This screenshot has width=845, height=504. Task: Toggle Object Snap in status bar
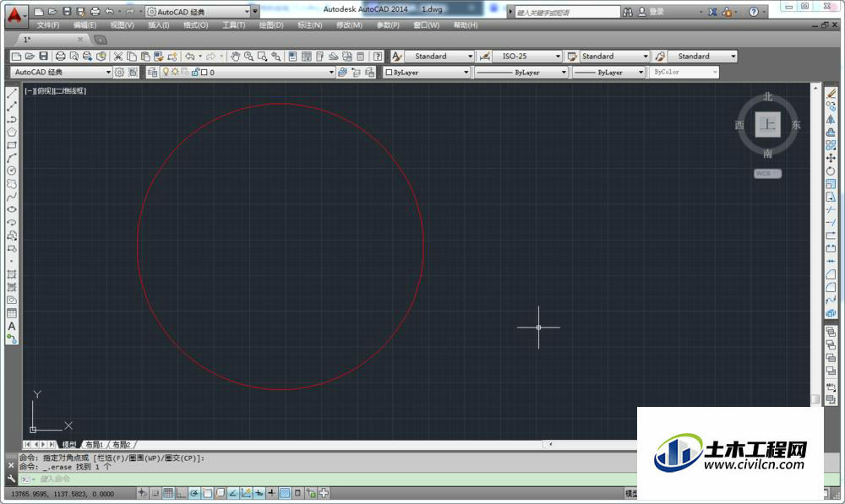(x=207, y=493)
